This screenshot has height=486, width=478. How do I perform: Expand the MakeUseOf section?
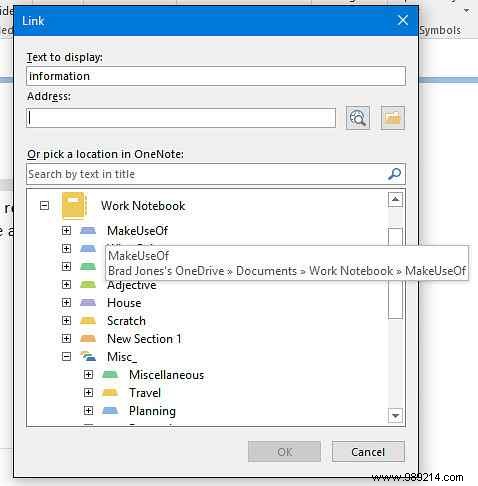[x=66, y=230]
